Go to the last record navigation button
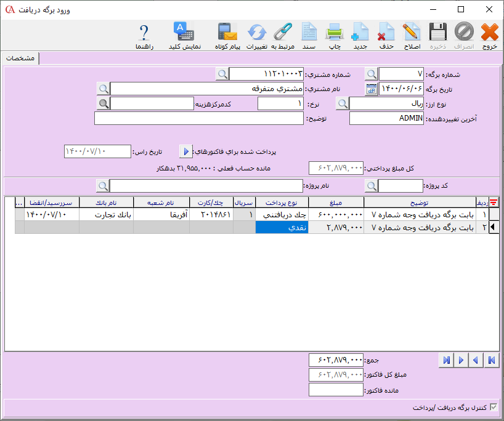The width and height of the screenshot is (504, 421). [447, 360]
